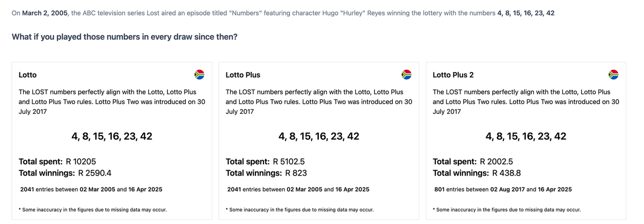
Task: Click the inaccuracy footnote on Lotto Plus card
Action: [299, 209]
